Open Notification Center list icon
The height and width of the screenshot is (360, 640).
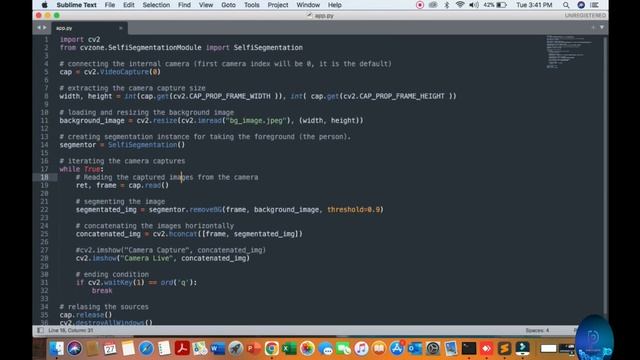[595, 5]
